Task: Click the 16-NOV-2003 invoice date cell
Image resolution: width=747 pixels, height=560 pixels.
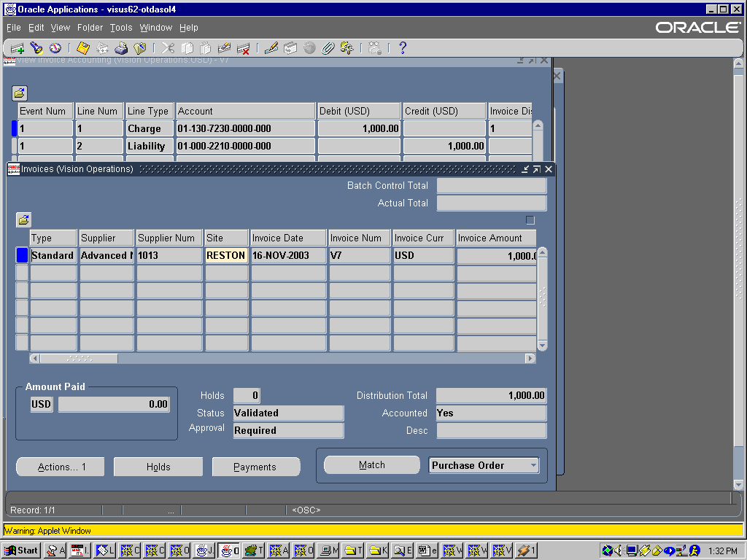Action: coord(289,256)
